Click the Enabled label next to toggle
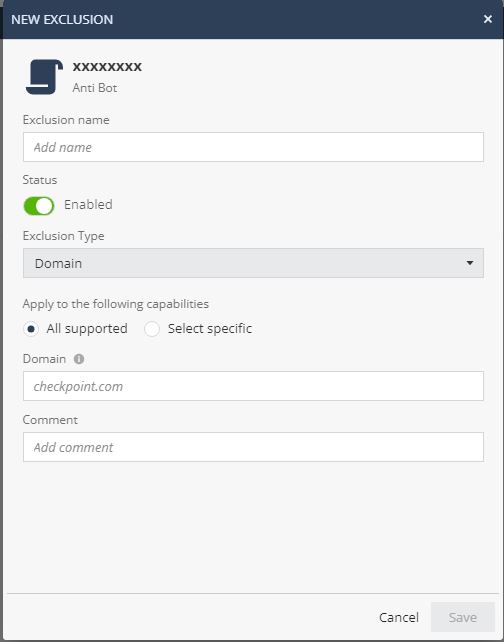 click(88, 204)
